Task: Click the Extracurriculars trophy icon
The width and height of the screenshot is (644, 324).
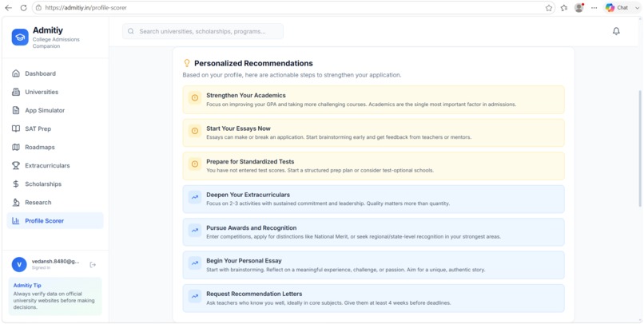Action: [x=16, y=166]
